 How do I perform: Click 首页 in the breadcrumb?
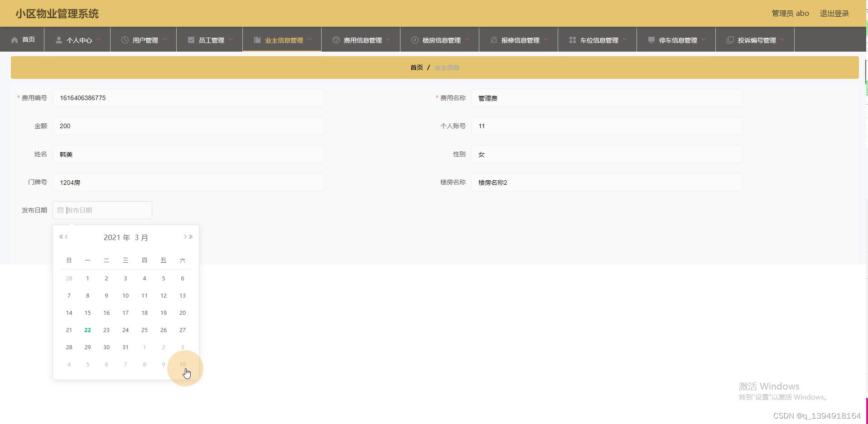point(417,67)
